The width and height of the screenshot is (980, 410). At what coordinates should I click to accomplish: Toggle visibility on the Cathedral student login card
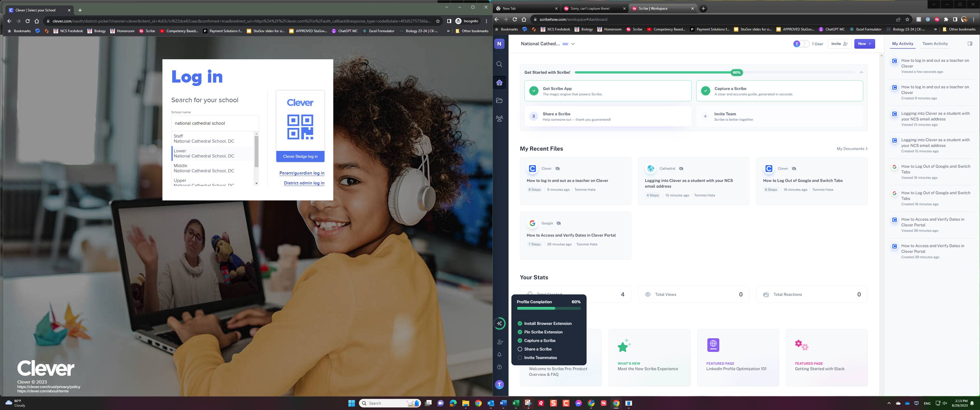(681, 169)
